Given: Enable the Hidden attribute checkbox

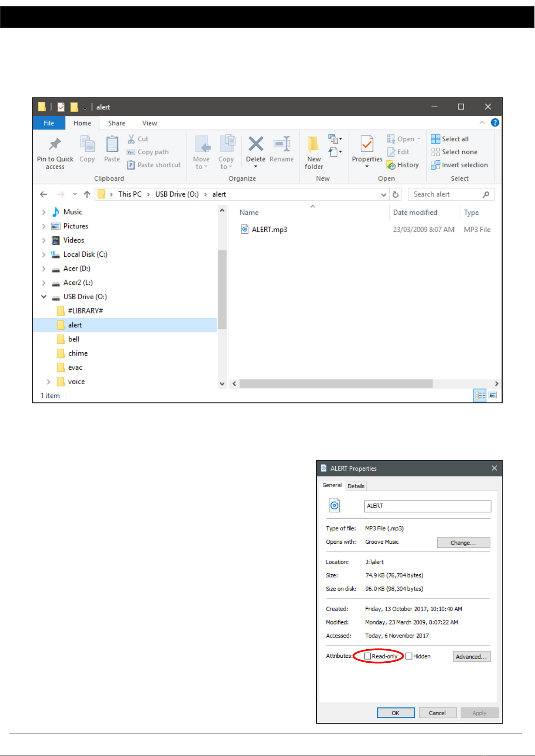Looking at the screenshot, I should coord(409,656).
